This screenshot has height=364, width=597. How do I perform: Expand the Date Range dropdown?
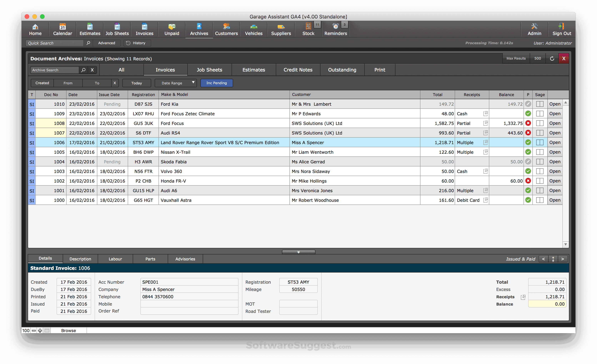(193, 83)
